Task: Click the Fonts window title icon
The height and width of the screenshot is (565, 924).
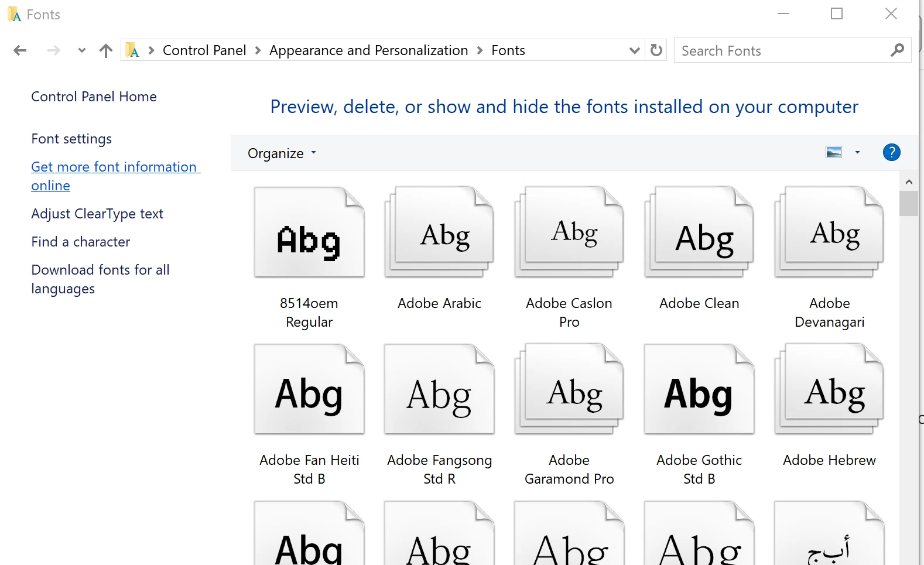Action: click(x=14, y=15)
